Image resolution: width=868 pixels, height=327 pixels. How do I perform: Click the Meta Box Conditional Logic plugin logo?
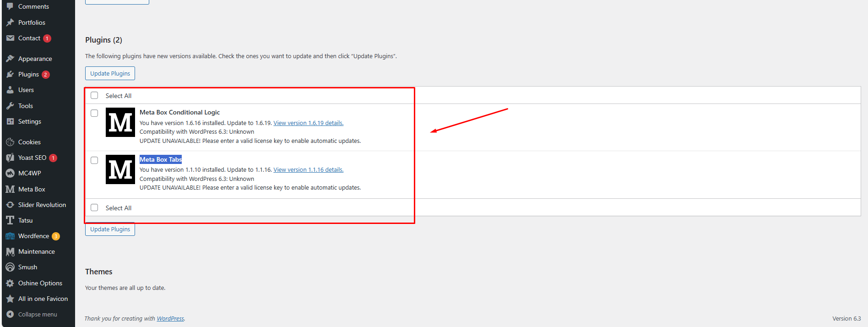pyautogui.click(x=120, y=122)
